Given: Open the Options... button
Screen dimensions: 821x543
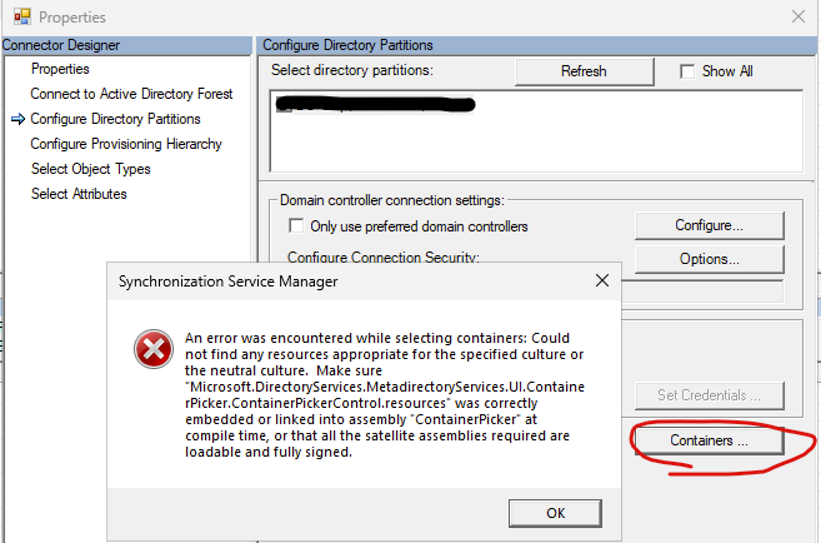Looking at the screenshot, I should coord(709,259).
